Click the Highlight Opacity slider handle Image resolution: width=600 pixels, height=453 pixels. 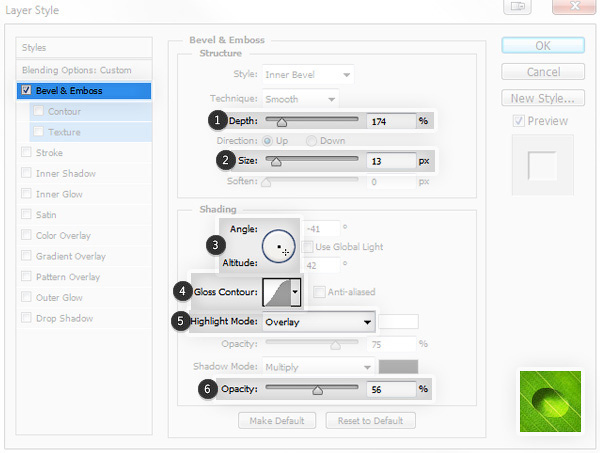pos(336,345)
